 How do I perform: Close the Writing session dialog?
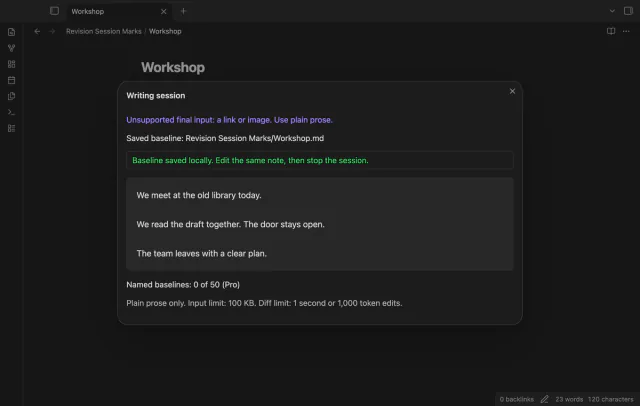click(x=512, y=91)
